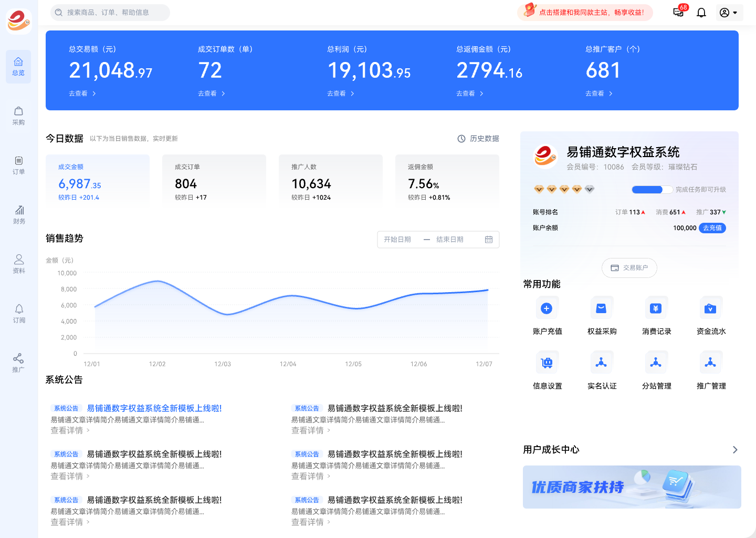Image resolution: width=756 pixels, height=538 pixels.
Task: Open 历史数据 link
Action: 478,139
